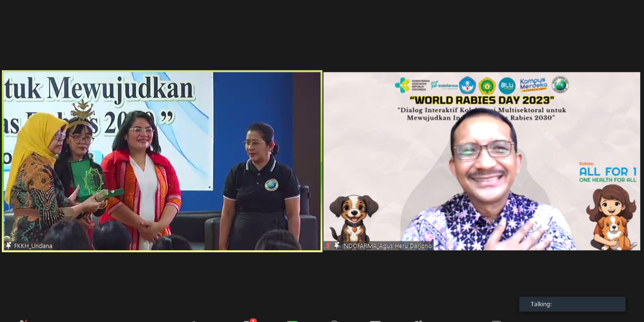Select the FKKH_Undana video tile
This screenshot has width=644, height=322.
(162, 161)
